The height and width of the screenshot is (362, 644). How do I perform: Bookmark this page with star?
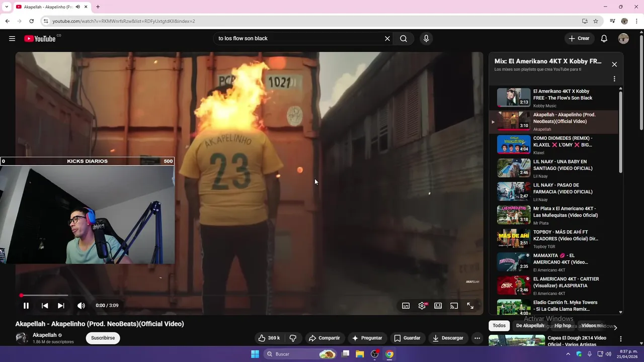(596, 21)
